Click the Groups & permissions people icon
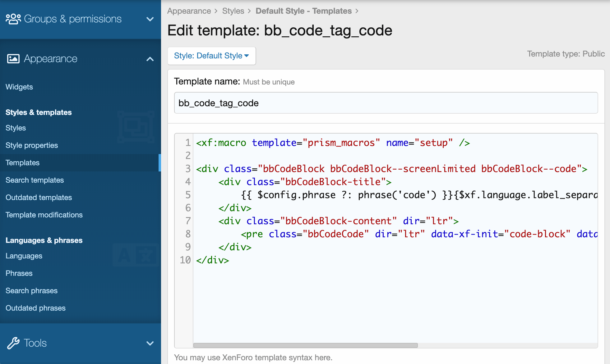Viewport: 610px width, 364px height. point(13,19)
